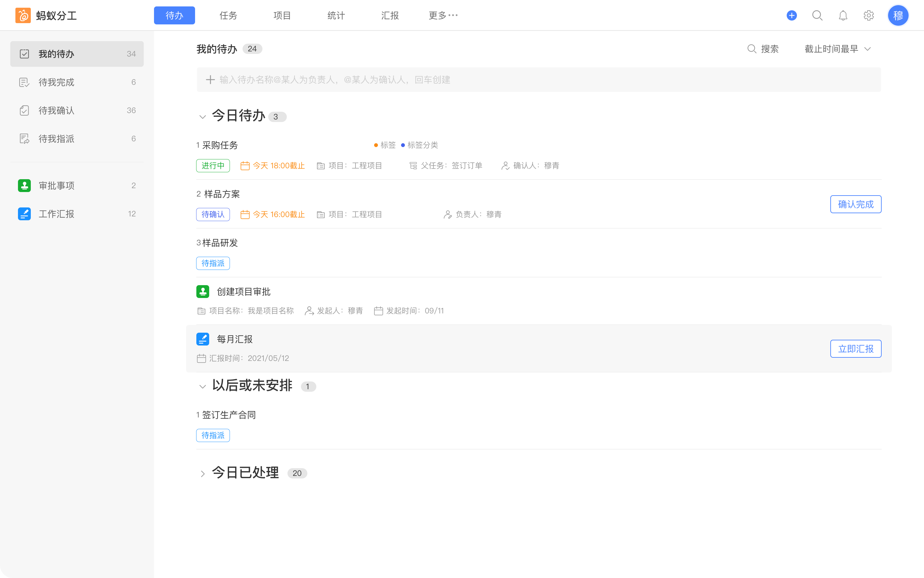The height and width of the screenshot is (578, 924).
Task: Click blue 标签分类 tag dot
Action: [x=403, y=145]
